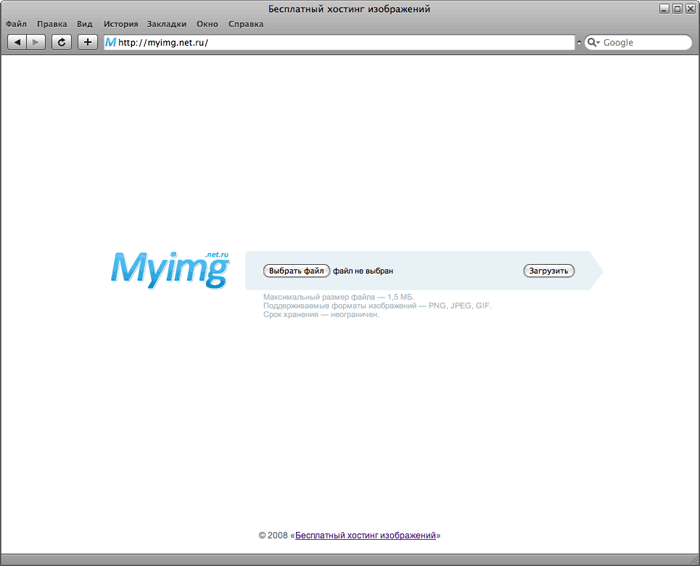The image size is (700, 566).
Task: Follow the Бесплатный хостинг изображений footer link
Action: [366, 536]
